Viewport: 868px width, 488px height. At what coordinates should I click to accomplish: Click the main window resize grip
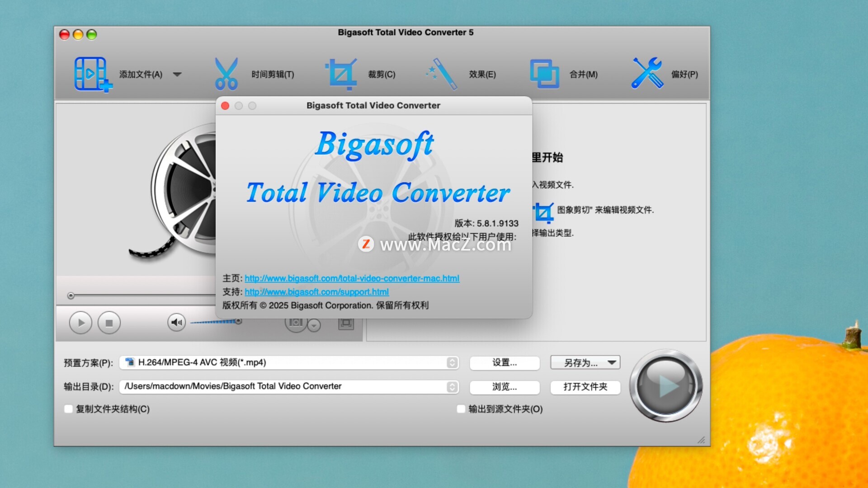point(702,439)
